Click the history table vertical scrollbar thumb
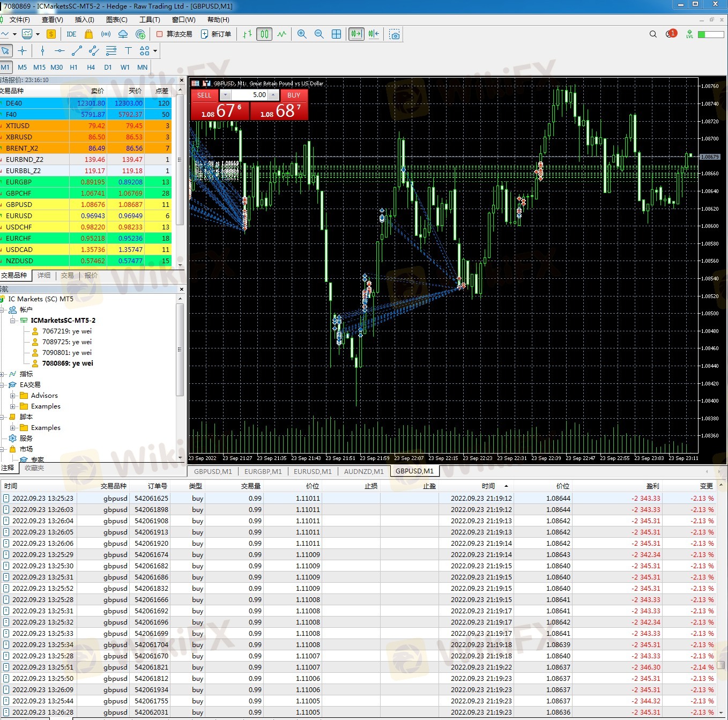 [x=721, y=665]
